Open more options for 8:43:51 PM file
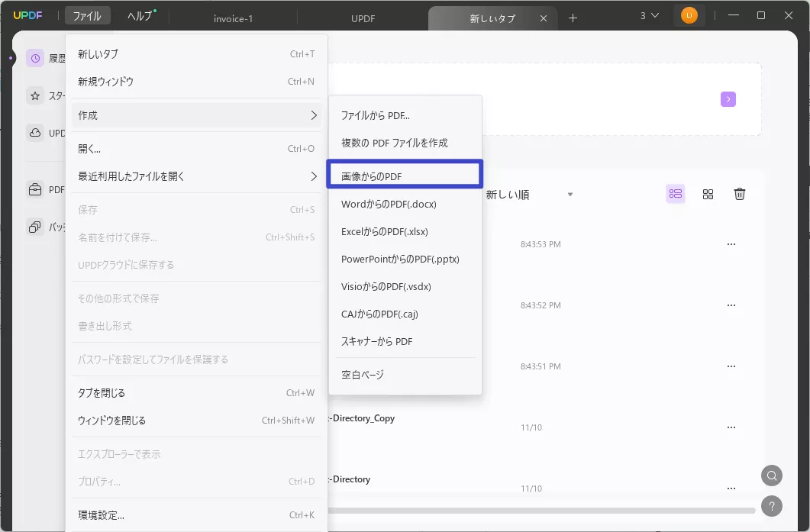The image size is (810, 532). point(731,366)
